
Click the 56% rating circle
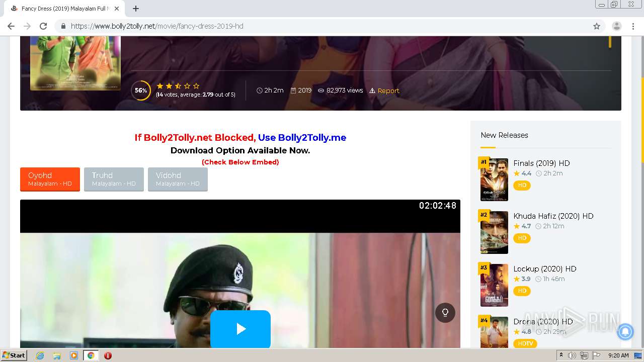pos(141,90)
